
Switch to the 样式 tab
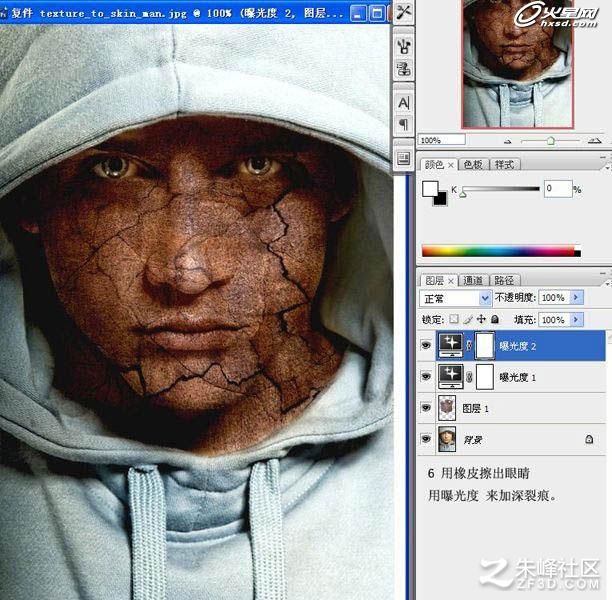[x=504, y=165]
